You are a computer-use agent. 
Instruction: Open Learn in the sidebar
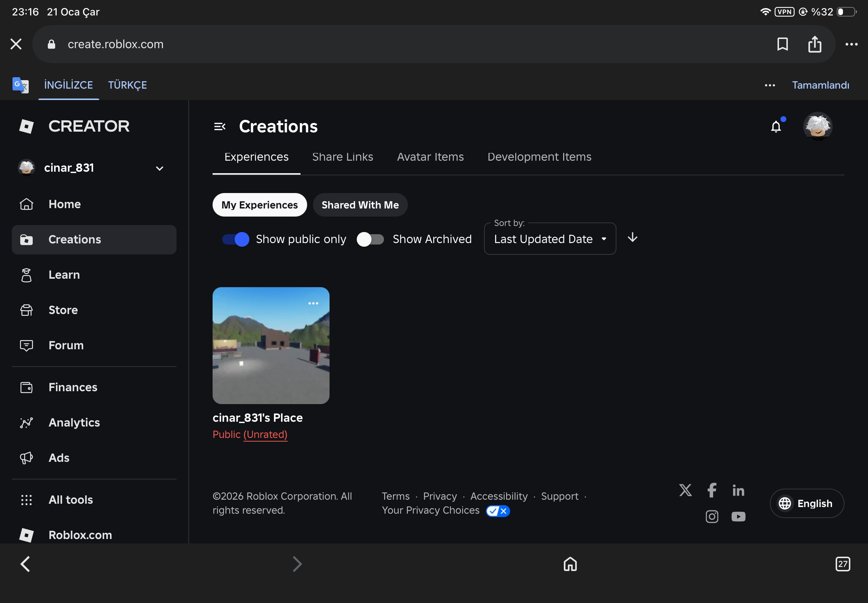click(x=94, y=275)
